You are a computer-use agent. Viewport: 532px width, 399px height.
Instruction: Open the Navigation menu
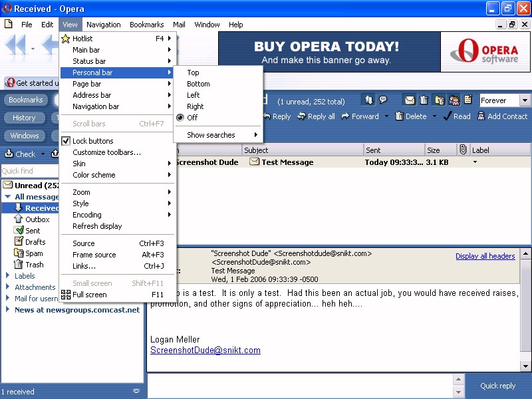(x=104, y=25)
